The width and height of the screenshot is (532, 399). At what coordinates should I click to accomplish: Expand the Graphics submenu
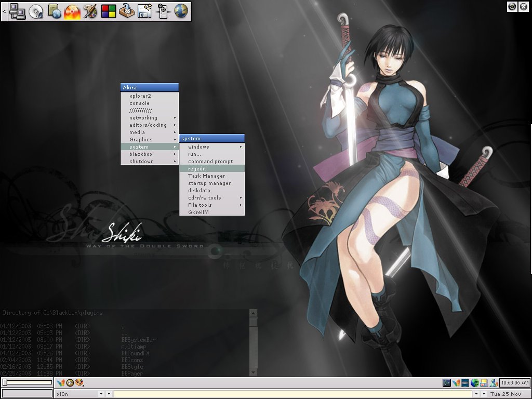[150, 139]
